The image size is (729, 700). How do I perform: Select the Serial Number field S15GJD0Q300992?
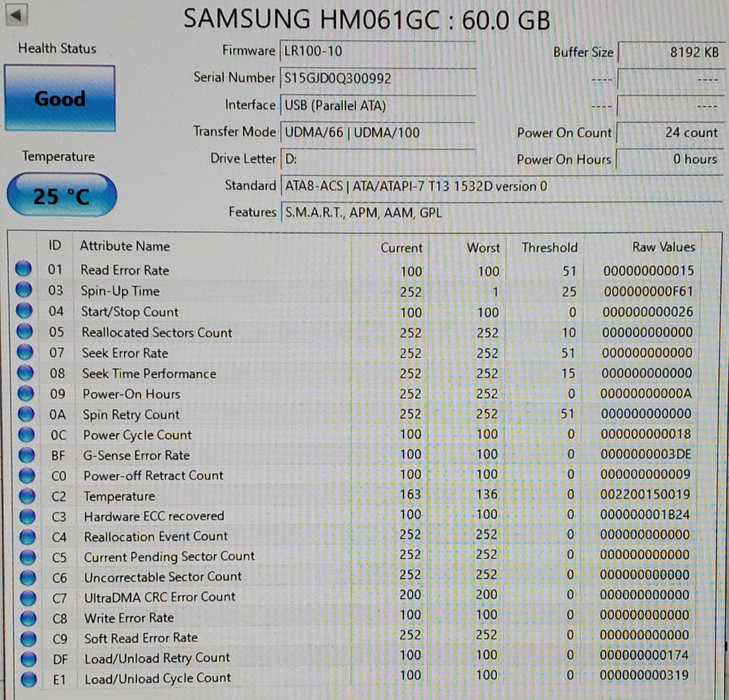click(x=378, y=78)
